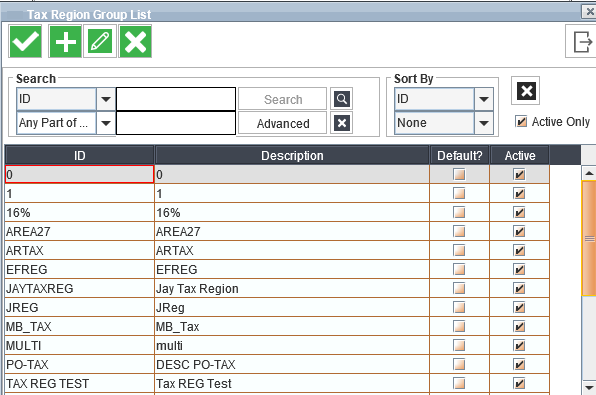
Task: Open the search field ID dropdown
Action: click(106, 99)
